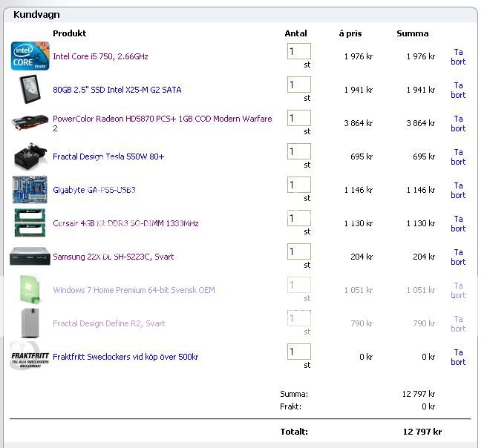Viewport: 487px width, 448px height.
Task: Remove Intel Core i5 with Ta bort
Action: click(458, 57)
